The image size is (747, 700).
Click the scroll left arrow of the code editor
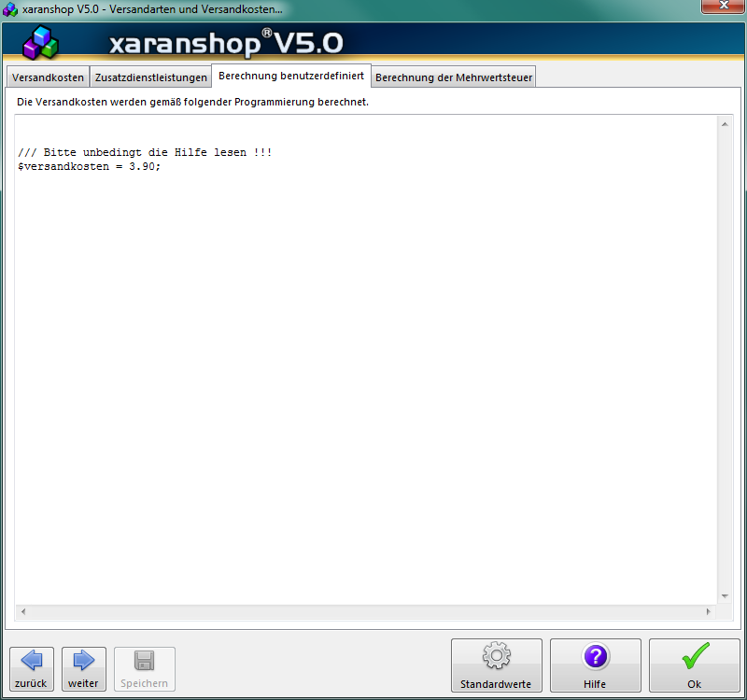pos(23,611)
